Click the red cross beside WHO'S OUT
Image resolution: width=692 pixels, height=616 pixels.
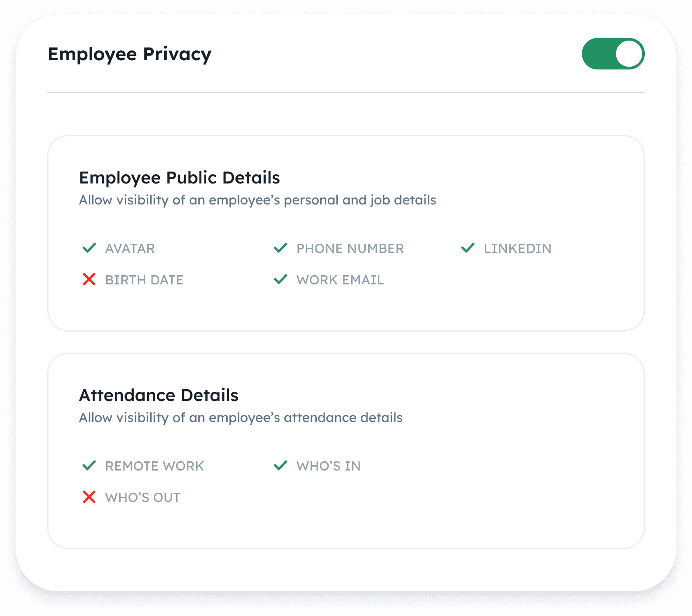[89, 497]
